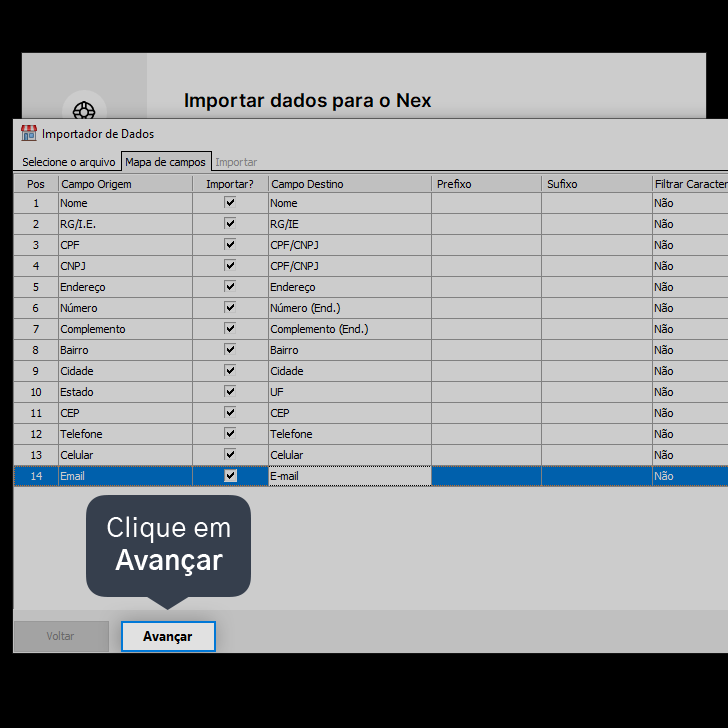The image size is (728, 728).
Task: Uncheck Importar for the Nome row
Action: click(x=230, y=202)
